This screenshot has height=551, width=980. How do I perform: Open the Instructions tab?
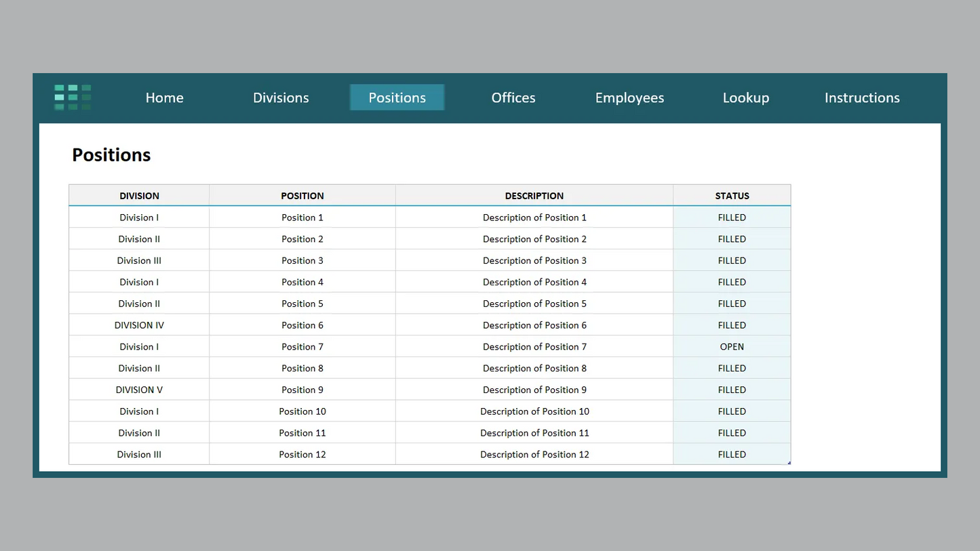862,98
